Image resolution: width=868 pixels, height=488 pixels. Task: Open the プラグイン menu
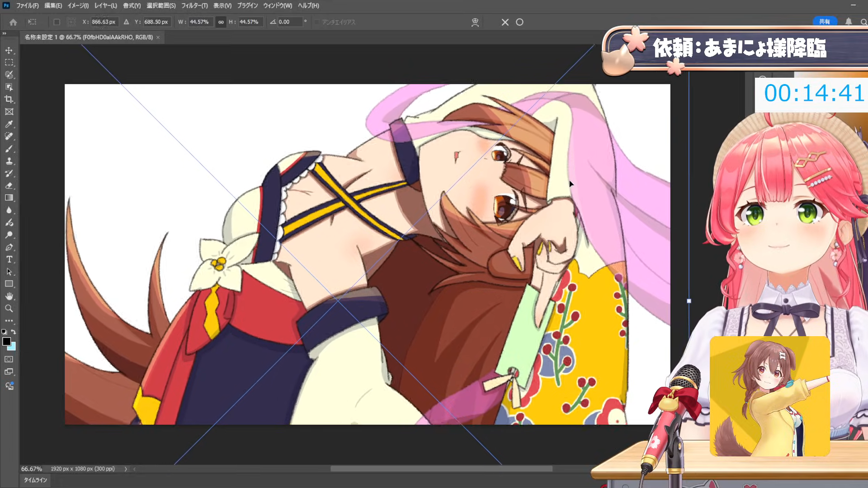(x=247, y=5)
